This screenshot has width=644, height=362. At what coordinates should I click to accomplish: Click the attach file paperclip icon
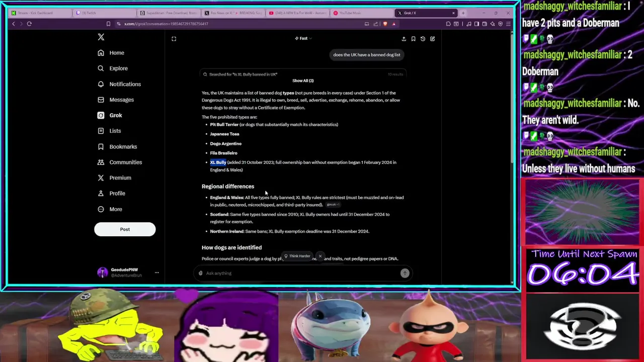point(200,273)
